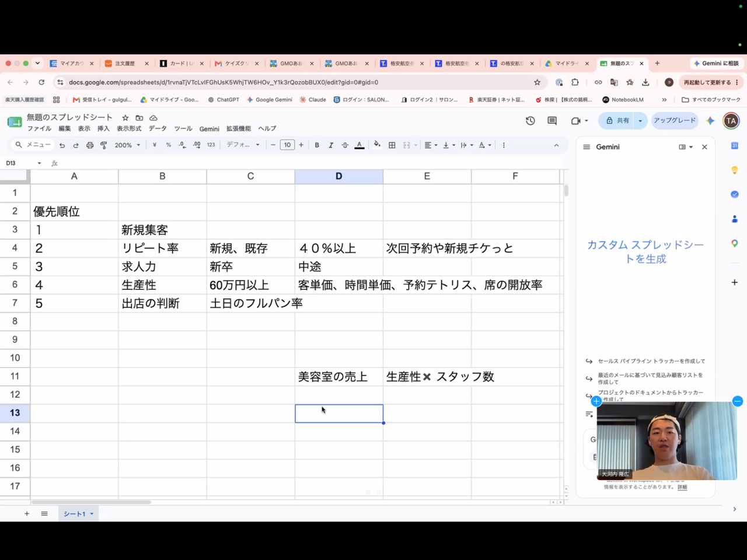Click the add sheet plus button
747x560 pixels.
27,513
